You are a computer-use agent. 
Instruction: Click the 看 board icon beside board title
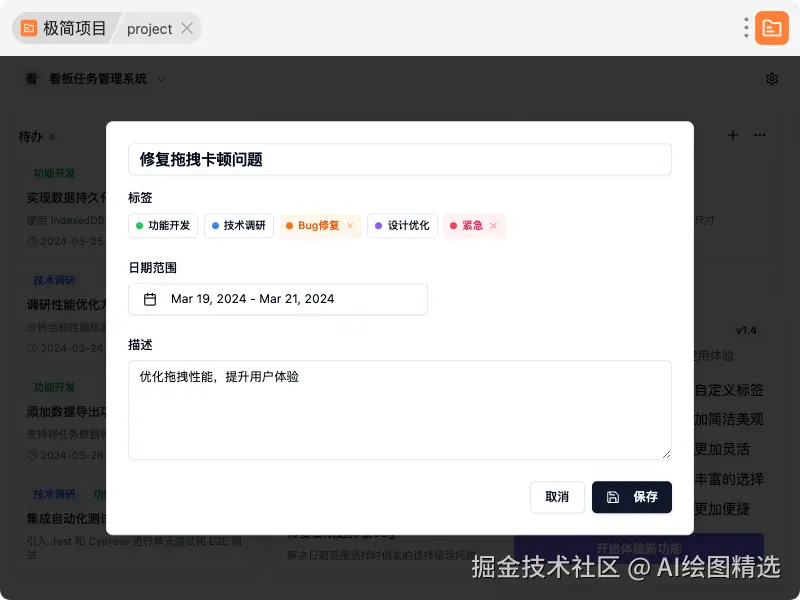30,78
